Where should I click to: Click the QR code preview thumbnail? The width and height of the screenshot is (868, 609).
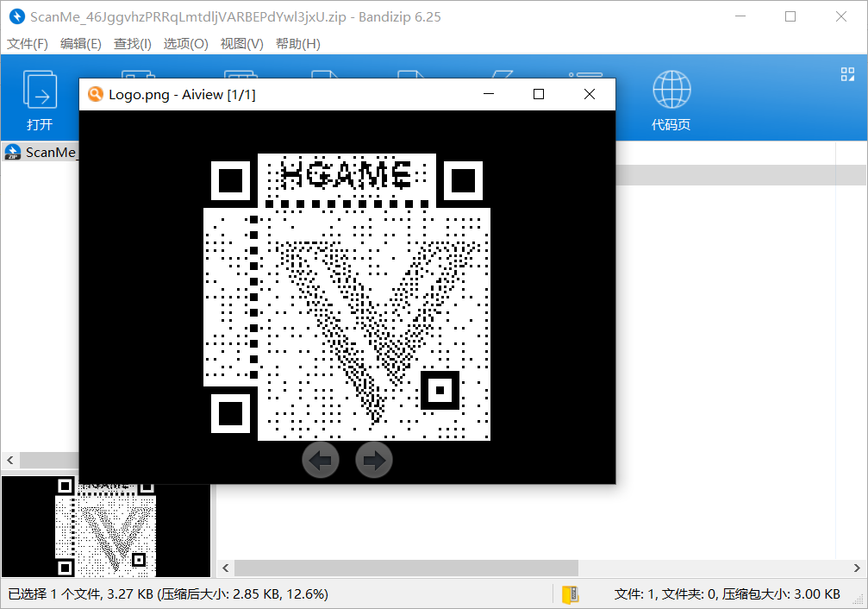coord(105,526)
